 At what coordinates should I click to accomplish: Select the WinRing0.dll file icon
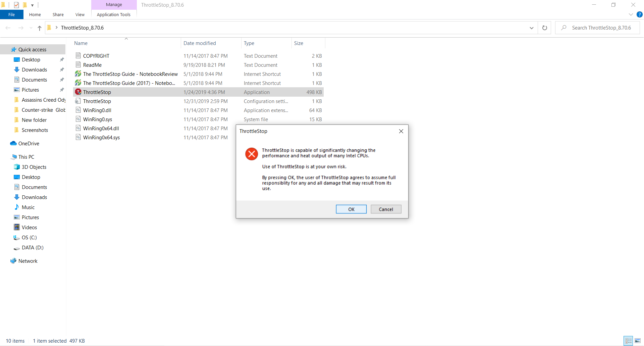pyautogui.click(x=78, y=110)
